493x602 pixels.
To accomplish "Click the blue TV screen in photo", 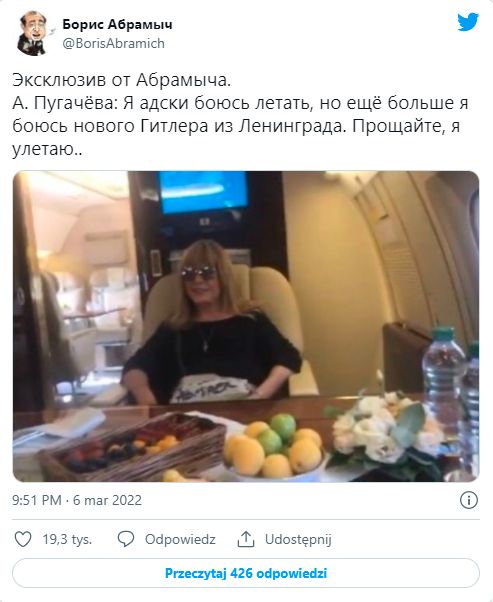I will (203, 192).
